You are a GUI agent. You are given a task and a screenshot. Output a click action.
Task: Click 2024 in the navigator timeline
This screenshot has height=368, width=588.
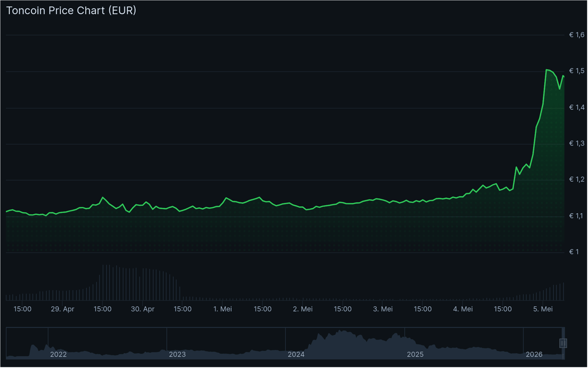click(296, 354)
